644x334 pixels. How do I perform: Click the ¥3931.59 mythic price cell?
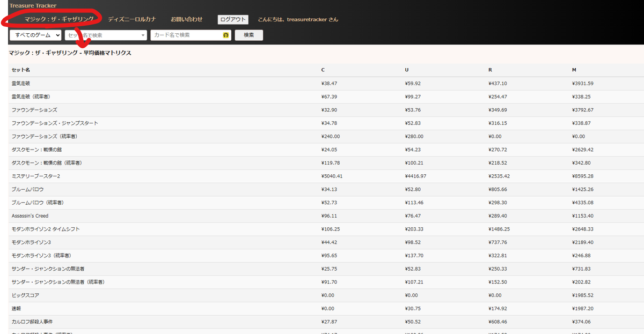(x=583, y=84)
